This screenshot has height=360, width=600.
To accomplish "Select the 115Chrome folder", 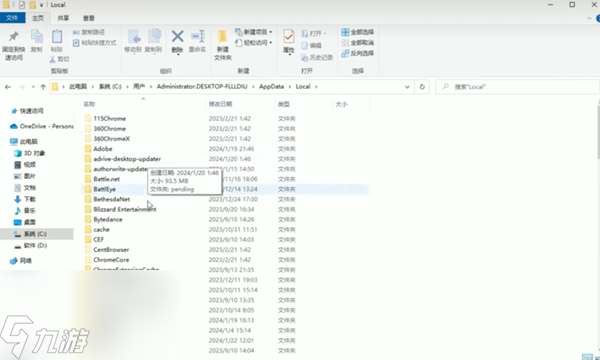I will pos(109,119).
